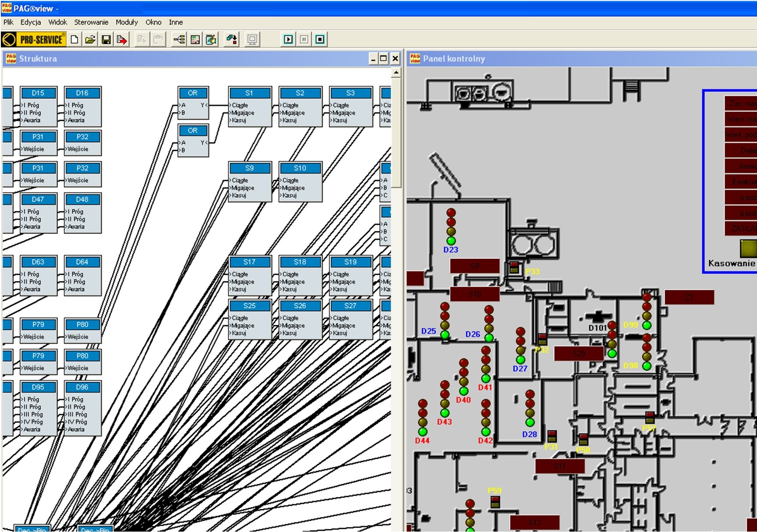Select the S17 block header

tap(249, 262)
